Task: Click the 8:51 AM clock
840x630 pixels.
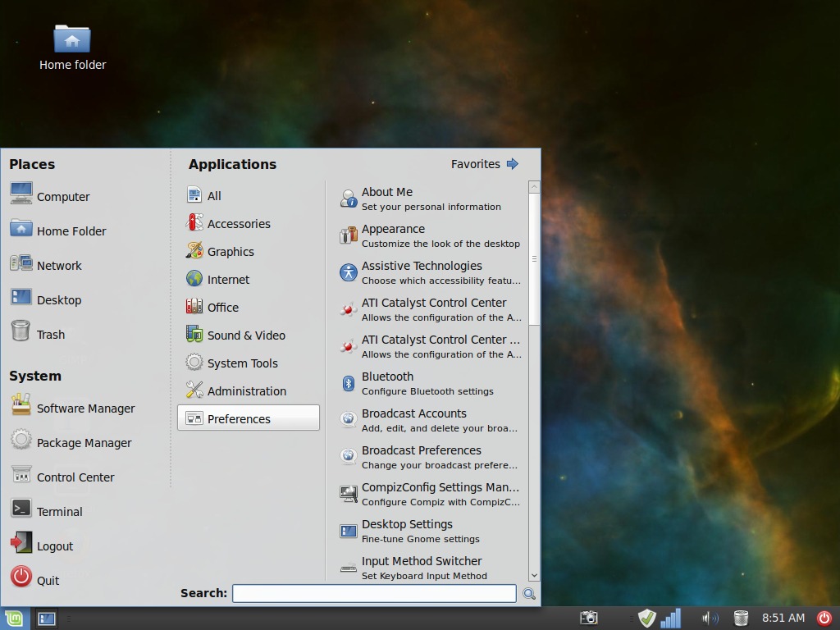Action: click(x=783, y=619)
